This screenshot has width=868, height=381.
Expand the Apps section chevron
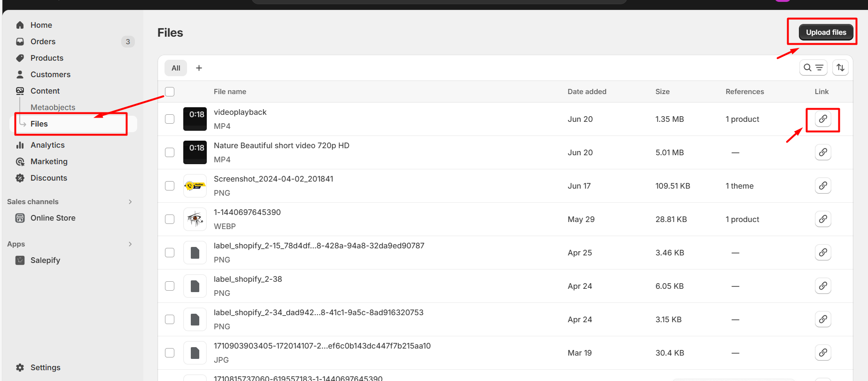point(130,244)
